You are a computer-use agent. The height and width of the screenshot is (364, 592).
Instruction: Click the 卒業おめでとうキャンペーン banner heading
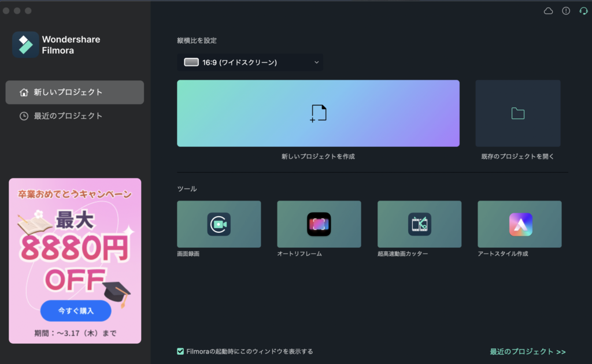pyautogui.click(x=75, y=194)
